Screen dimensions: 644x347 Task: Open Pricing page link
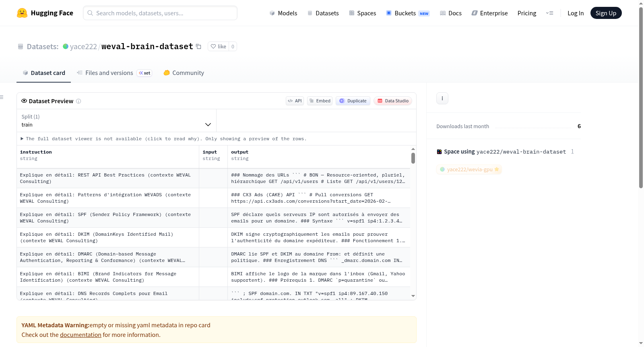527,13
